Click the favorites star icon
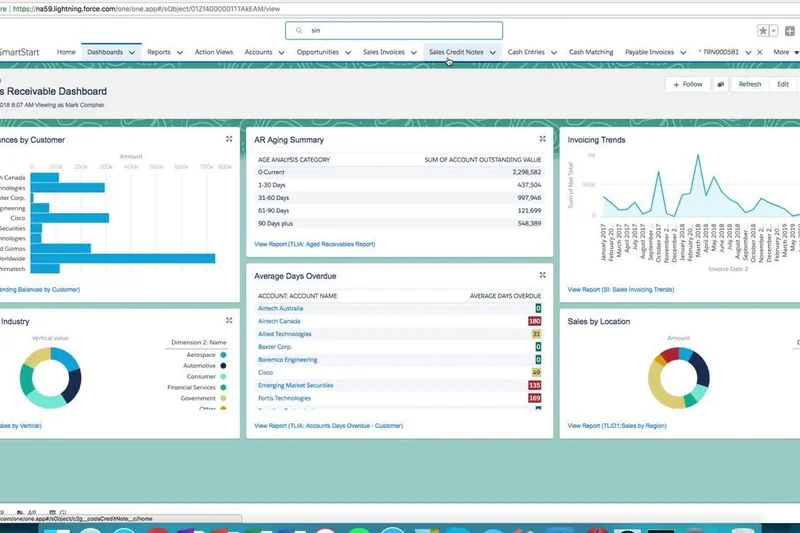This screenshot has height=533, width=800. click(763, 31)
